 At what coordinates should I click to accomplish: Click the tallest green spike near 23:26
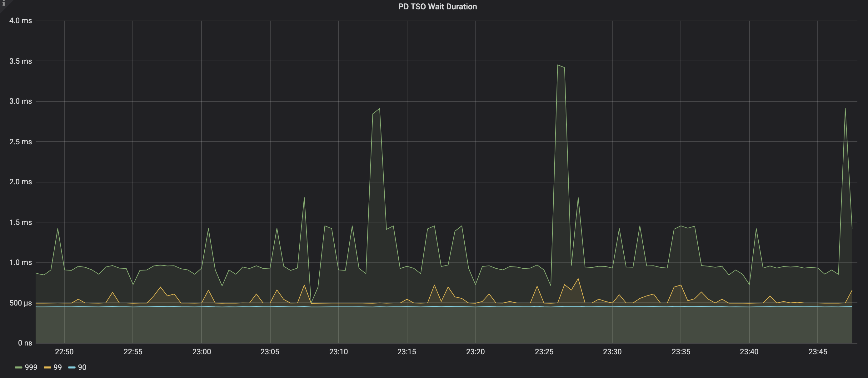[x=558, y=65]
